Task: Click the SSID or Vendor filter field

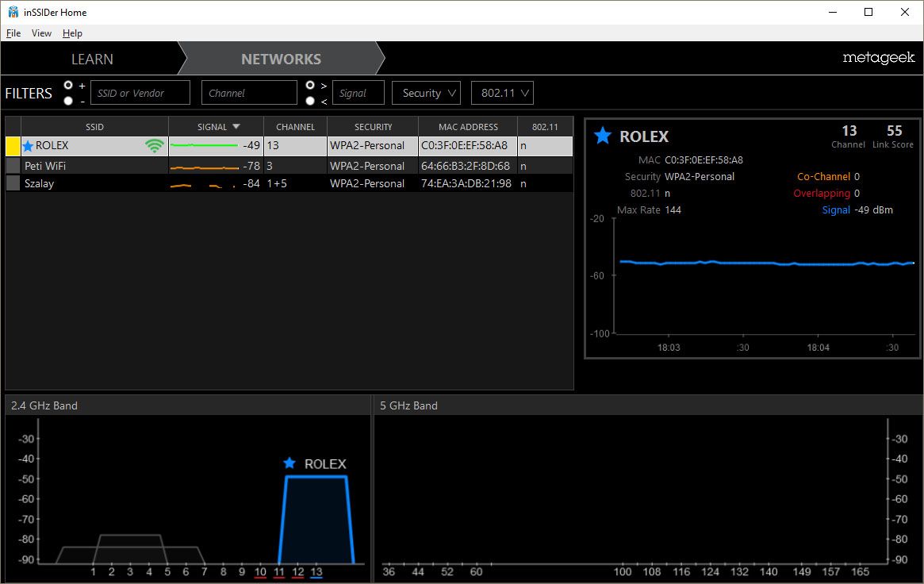Action: 140,93
